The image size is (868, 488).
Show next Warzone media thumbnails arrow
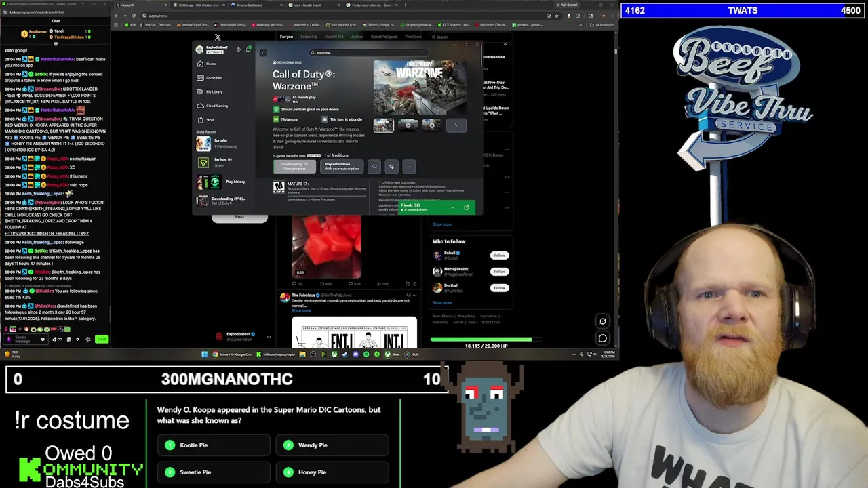click(x=456, y=125)
